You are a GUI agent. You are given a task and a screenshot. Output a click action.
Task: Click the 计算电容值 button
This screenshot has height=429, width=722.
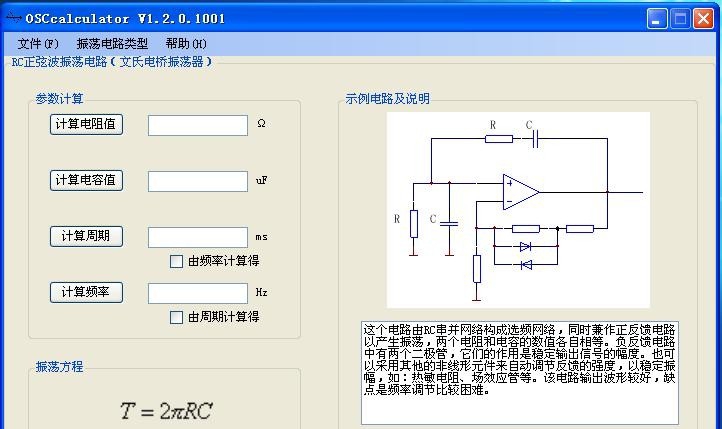point(86,180)
